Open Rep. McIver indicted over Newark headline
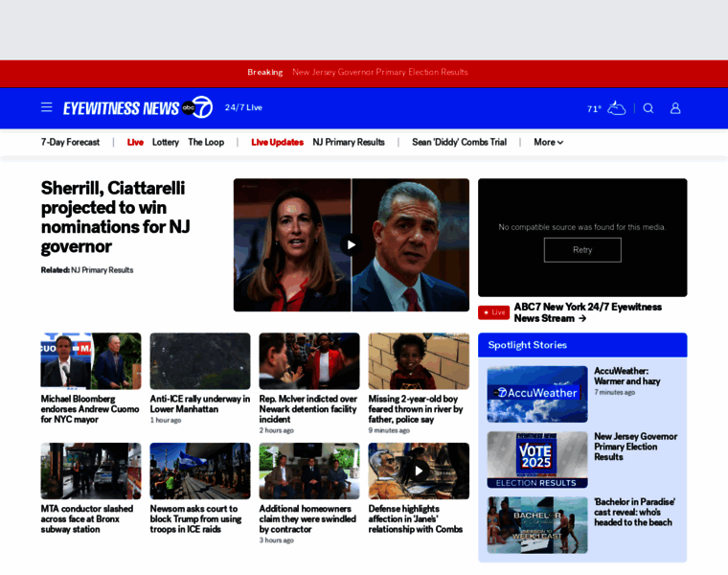728x575 pixels. tap(308, 409)
